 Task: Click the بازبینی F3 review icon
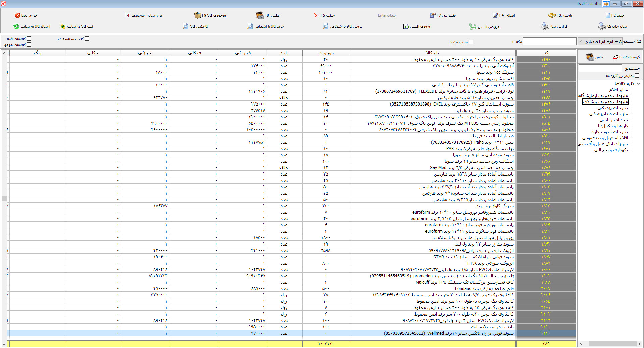(552, 15)
